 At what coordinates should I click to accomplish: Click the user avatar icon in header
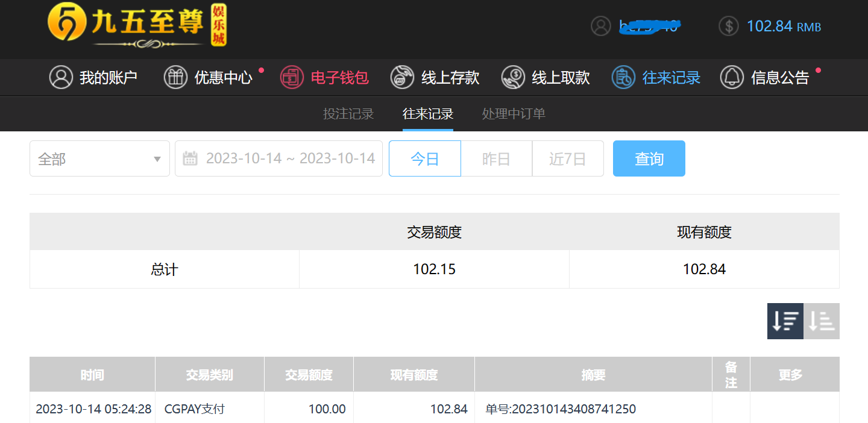tap(601, 26)
